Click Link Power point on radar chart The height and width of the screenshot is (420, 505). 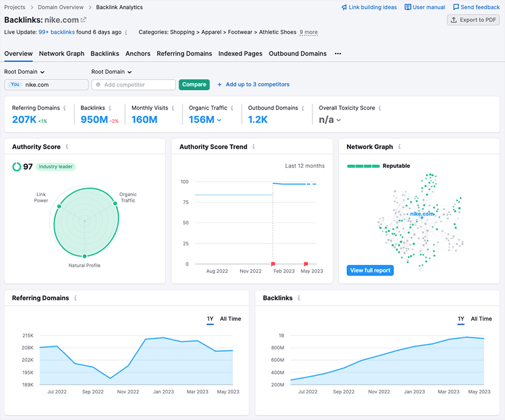(59, 206)
